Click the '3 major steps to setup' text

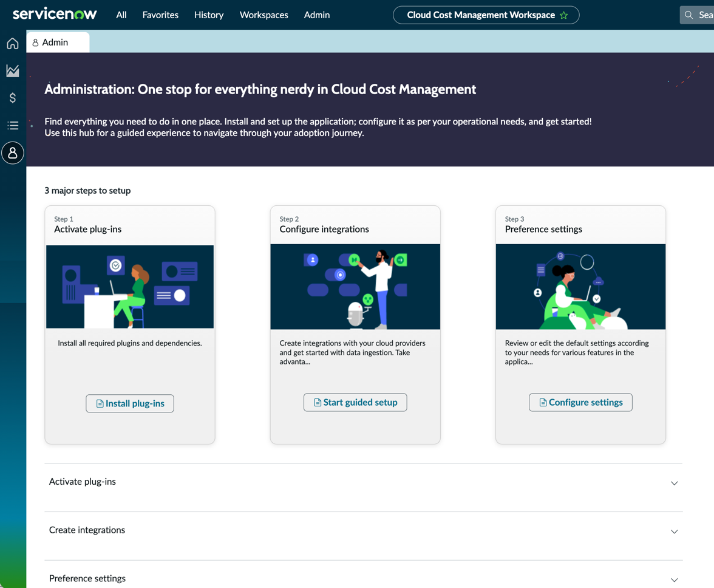[x=87, y=190]
